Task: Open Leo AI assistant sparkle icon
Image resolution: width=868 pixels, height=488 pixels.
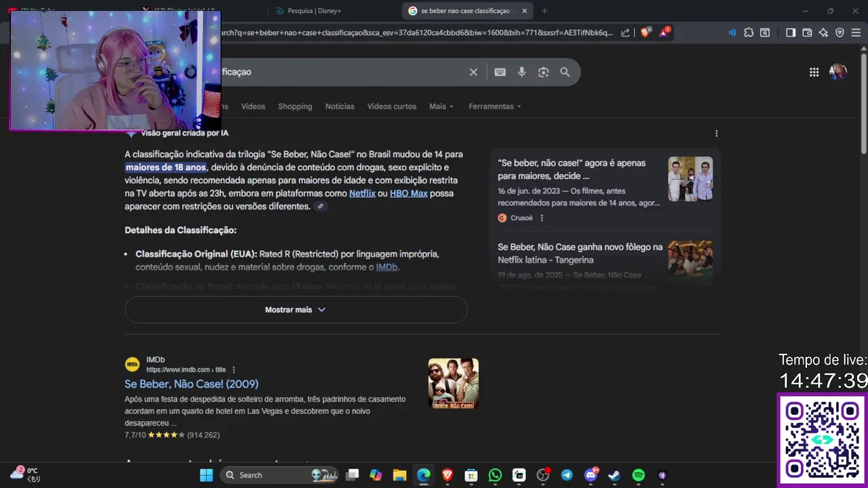Action: 823,33
